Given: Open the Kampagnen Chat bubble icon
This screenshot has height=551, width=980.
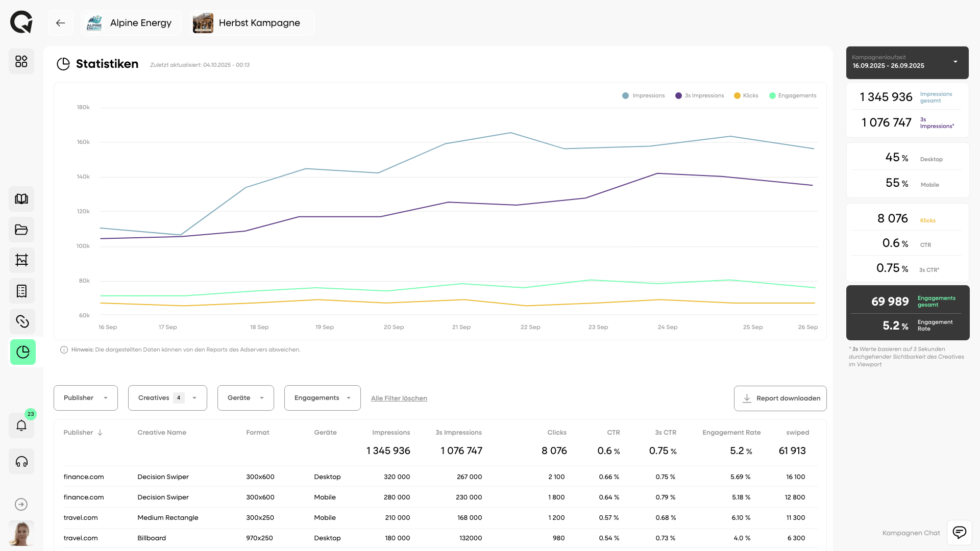Looking at the screenshot, I should coord(959,533).
